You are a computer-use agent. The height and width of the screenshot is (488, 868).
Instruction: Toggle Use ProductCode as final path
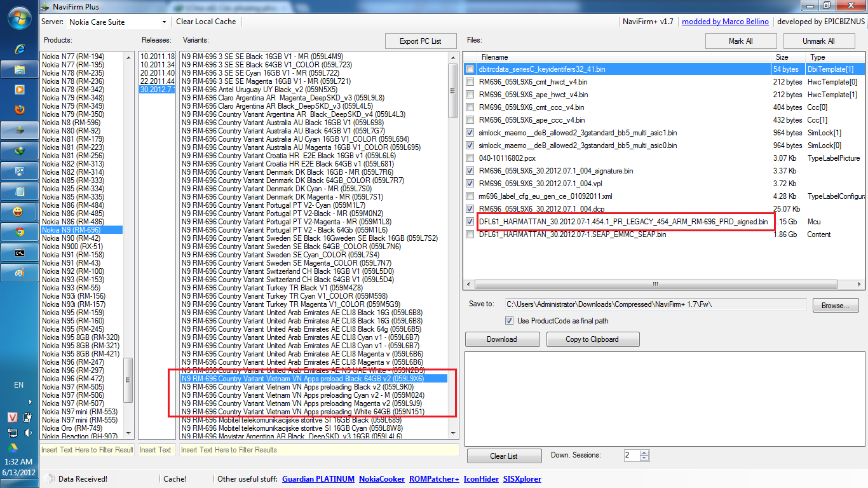coord(509,320)
